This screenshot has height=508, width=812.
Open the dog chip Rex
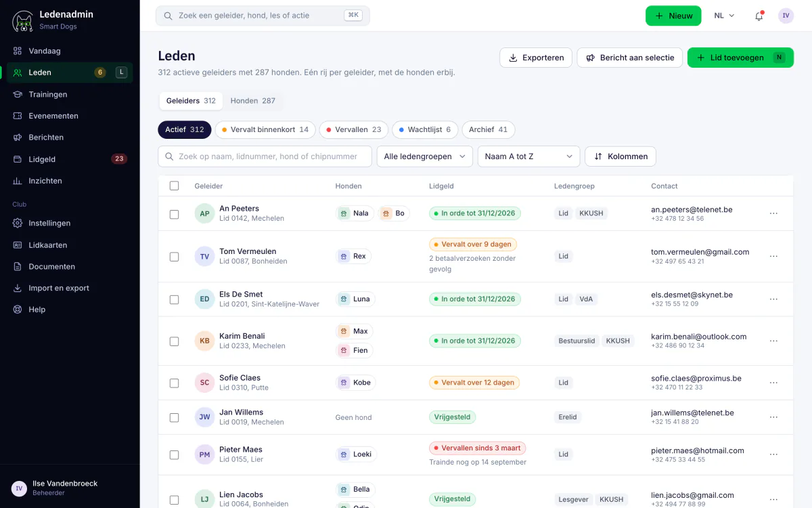(354, 256)
